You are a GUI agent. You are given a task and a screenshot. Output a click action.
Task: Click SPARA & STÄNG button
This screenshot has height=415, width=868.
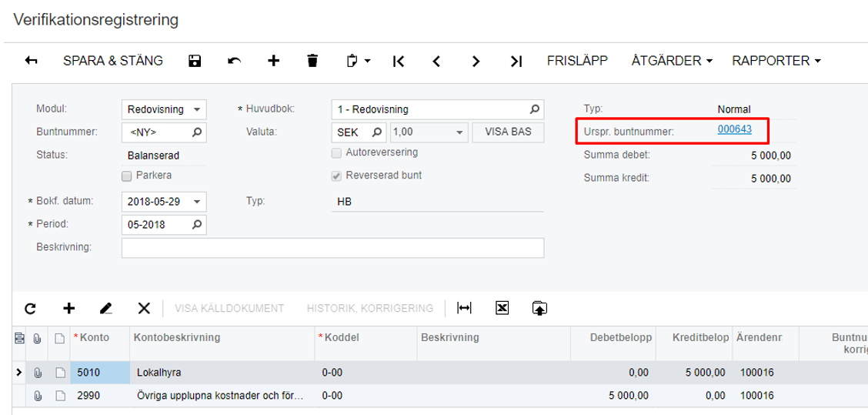coord(113,61)
